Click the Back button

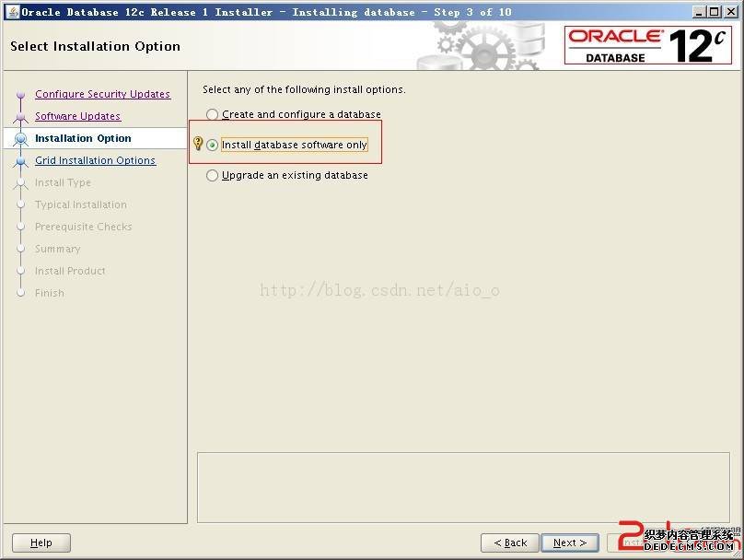tap(509, 542)
